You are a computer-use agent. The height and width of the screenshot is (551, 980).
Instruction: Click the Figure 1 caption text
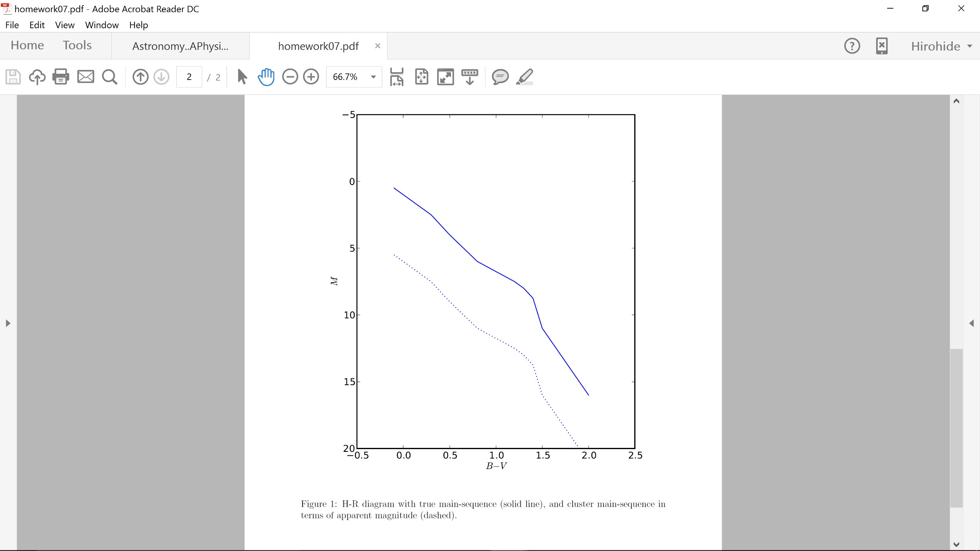(483, 509)
